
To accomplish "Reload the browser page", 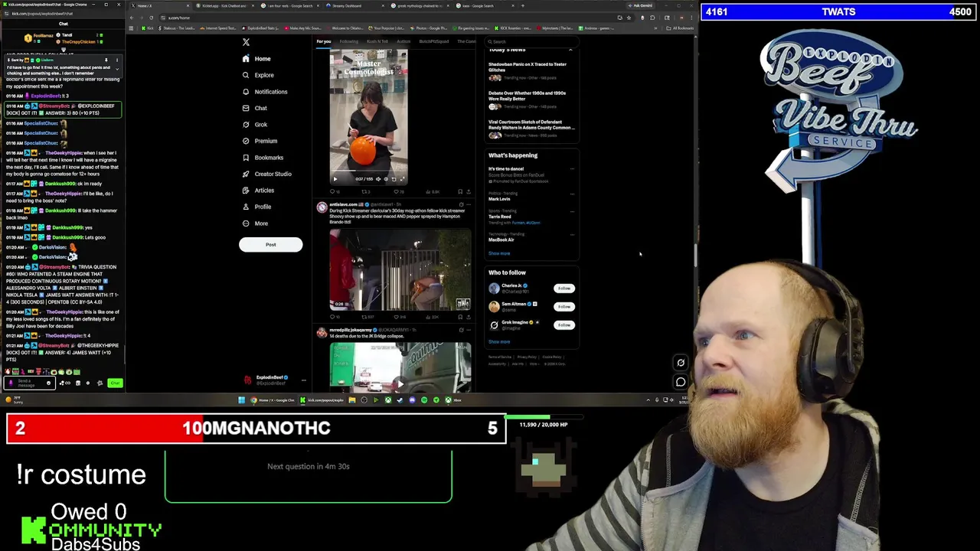I will 151,18.
